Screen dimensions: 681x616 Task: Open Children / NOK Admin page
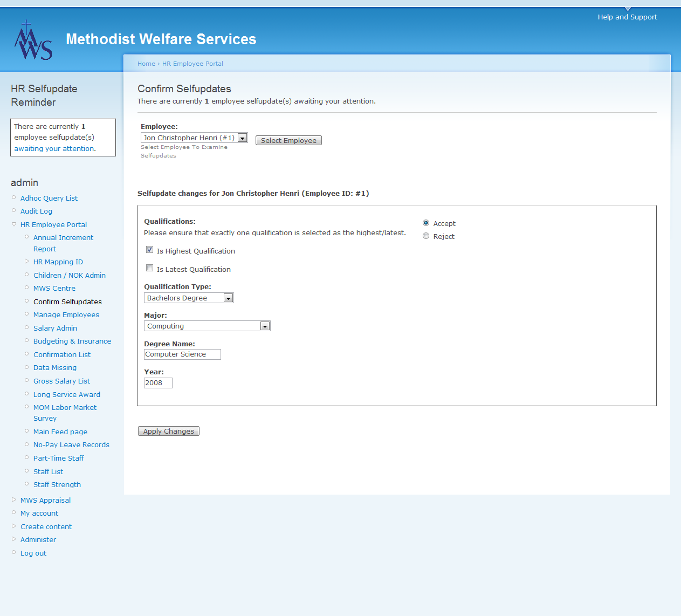[70, 275]
